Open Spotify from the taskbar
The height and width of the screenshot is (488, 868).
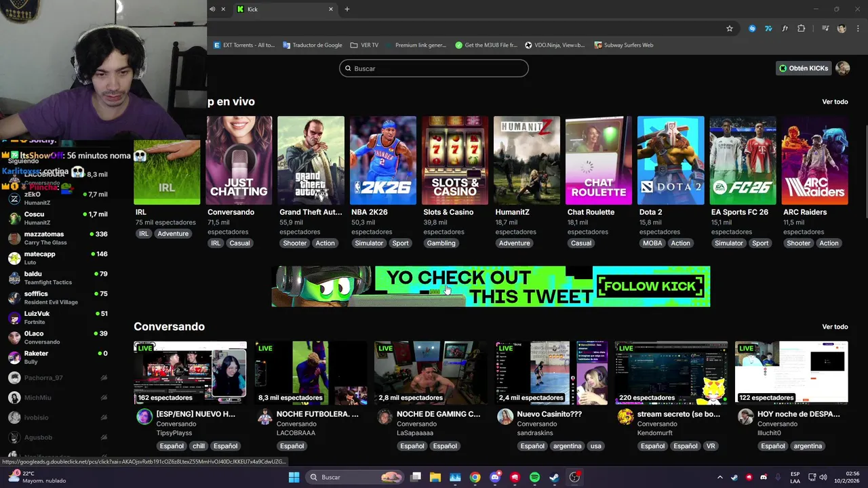534,477
